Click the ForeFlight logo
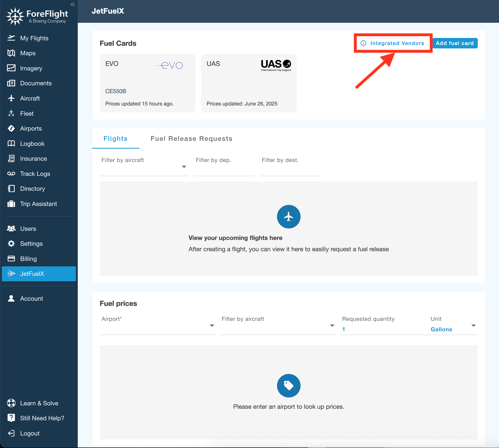 pos(37,16)
